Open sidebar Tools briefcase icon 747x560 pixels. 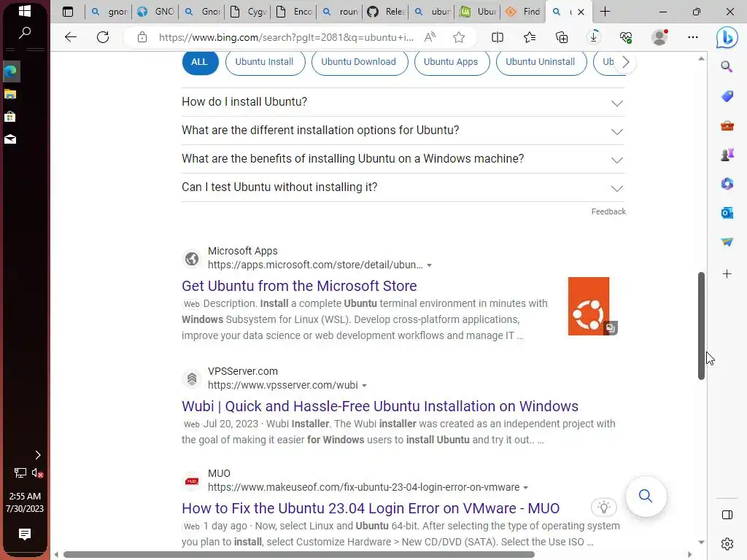pos(727,125)
